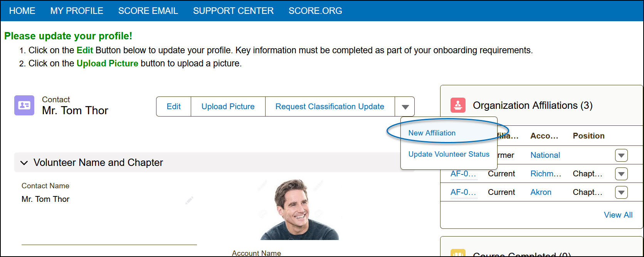Open the National account link
The image size is (644, 257).
(545, 155)
